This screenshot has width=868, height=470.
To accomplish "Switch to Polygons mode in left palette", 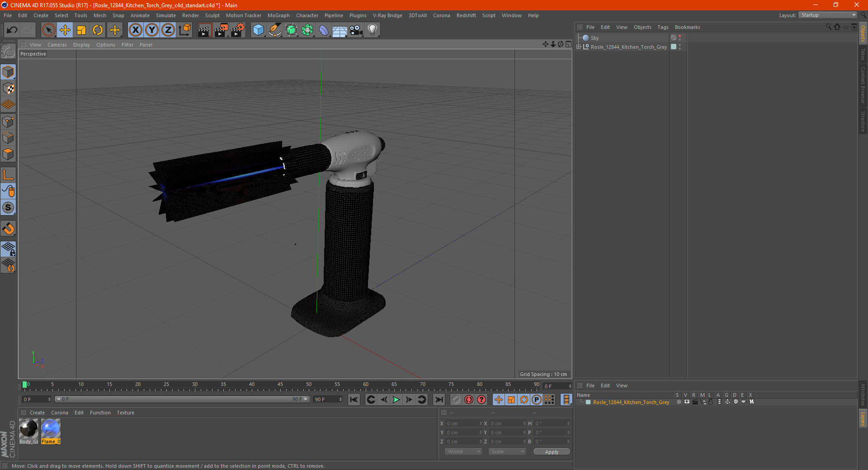I will coord(8,154).
